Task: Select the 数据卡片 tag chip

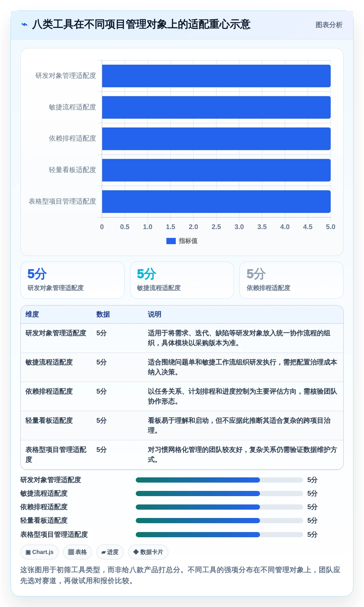Action: pos(148,552)
